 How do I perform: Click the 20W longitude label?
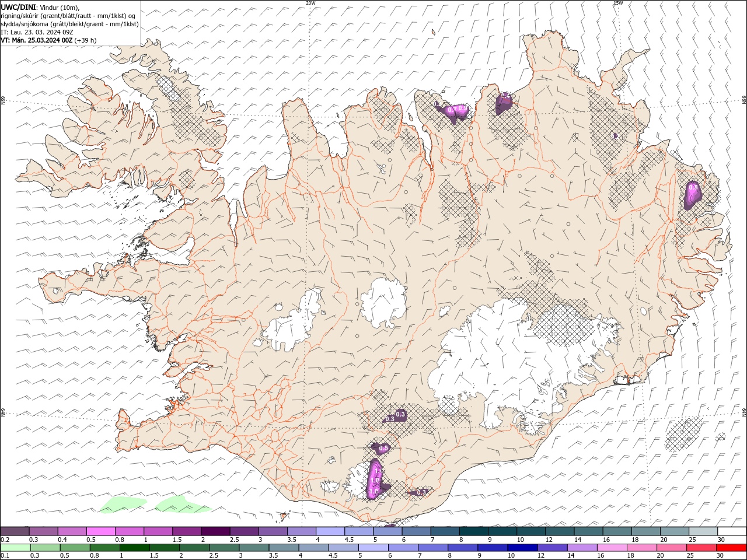point(310,3)
